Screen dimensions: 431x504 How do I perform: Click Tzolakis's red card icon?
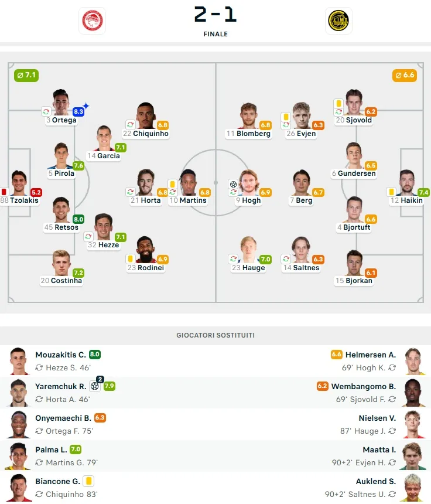4,192
